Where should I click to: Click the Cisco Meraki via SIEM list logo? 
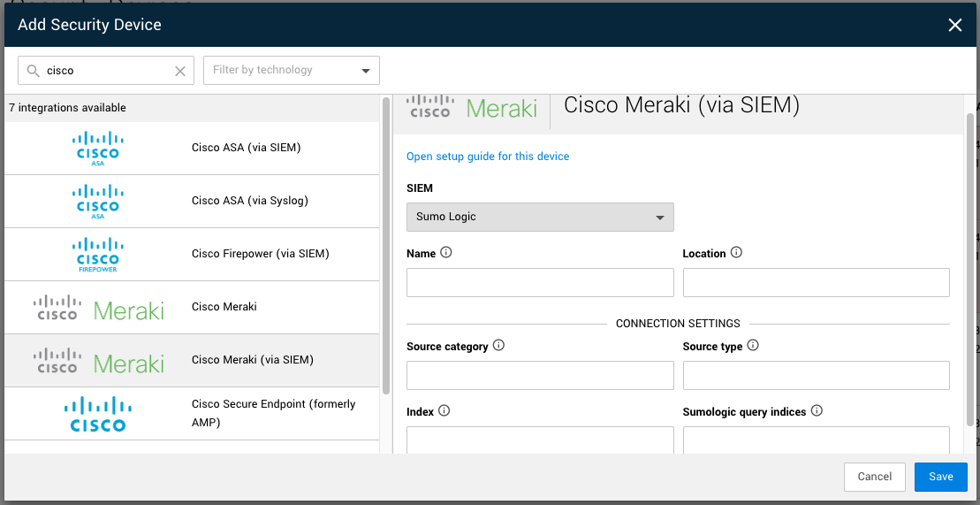pos(99,361)
